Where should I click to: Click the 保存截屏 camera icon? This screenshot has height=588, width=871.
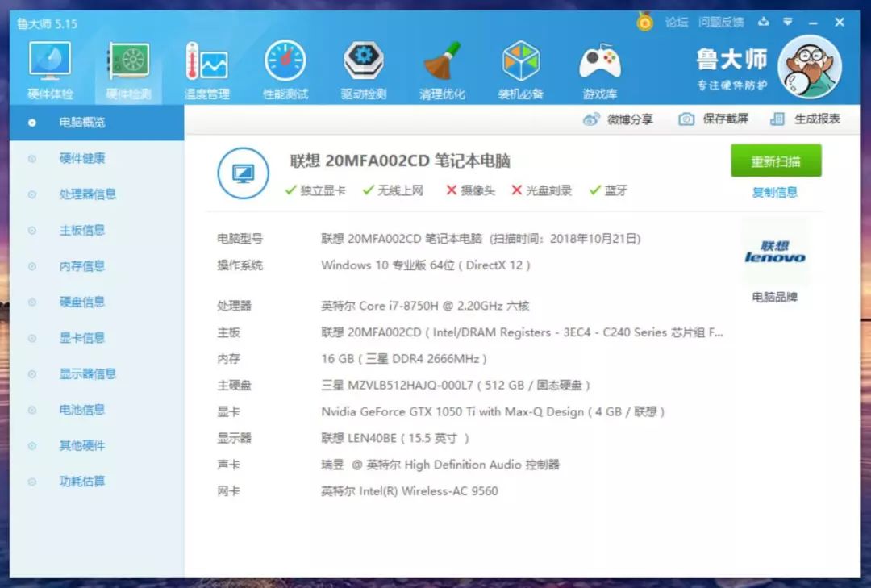(x=686, y=119)
